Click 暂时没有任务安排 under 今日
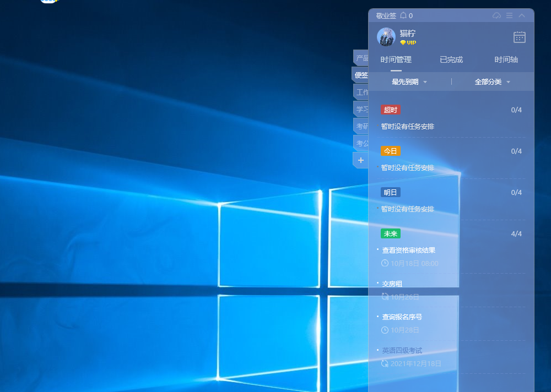 point(408,168)
